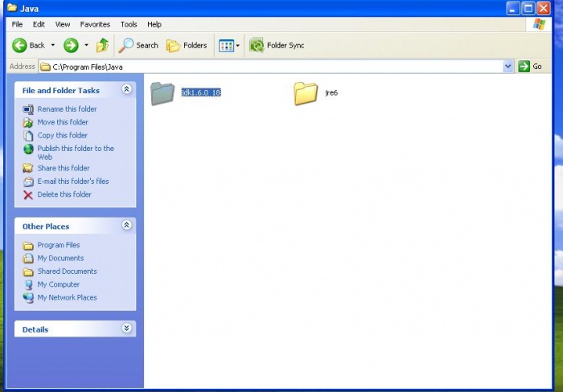
Task: Click the Move this folder icon
Action: tap(28, 122)
